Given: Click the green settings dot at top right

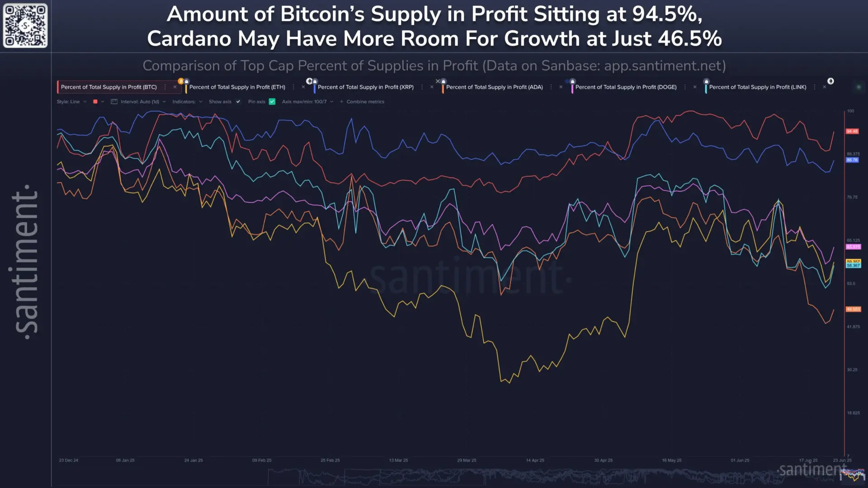Looking at the screenshot, I should [859, 87].
